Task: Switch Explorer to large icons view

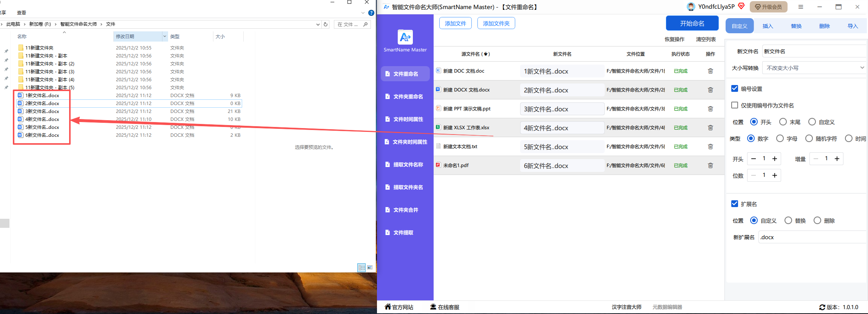Action: click(x=370, y=268)
